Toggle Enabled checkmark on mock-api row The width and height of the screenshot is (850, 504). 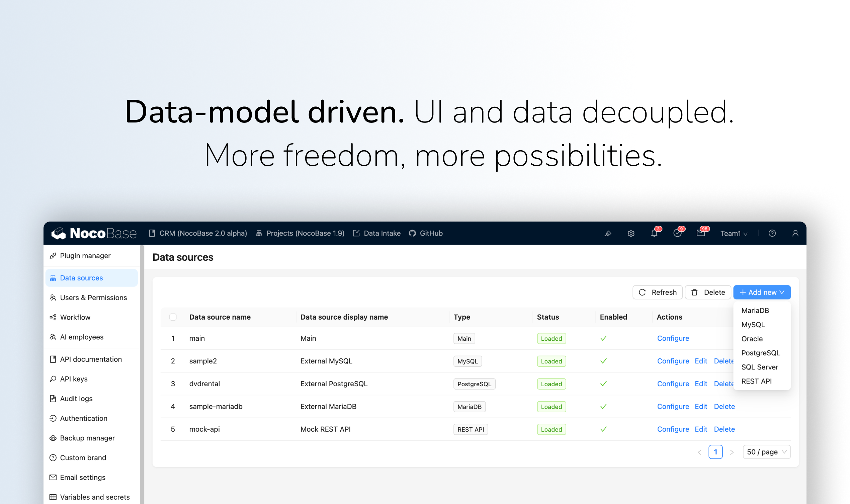pos(603,429)
